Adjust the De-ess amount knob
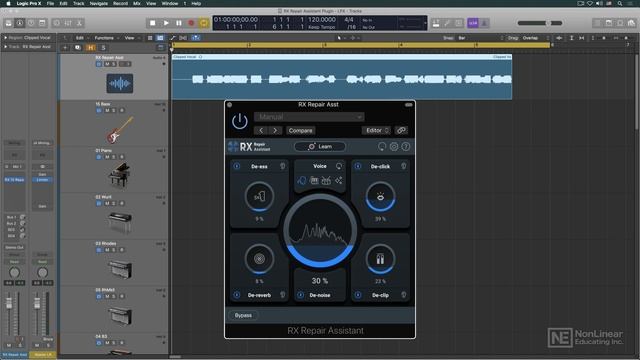Viewport: 640px width, 360px height. pos(259,197)
